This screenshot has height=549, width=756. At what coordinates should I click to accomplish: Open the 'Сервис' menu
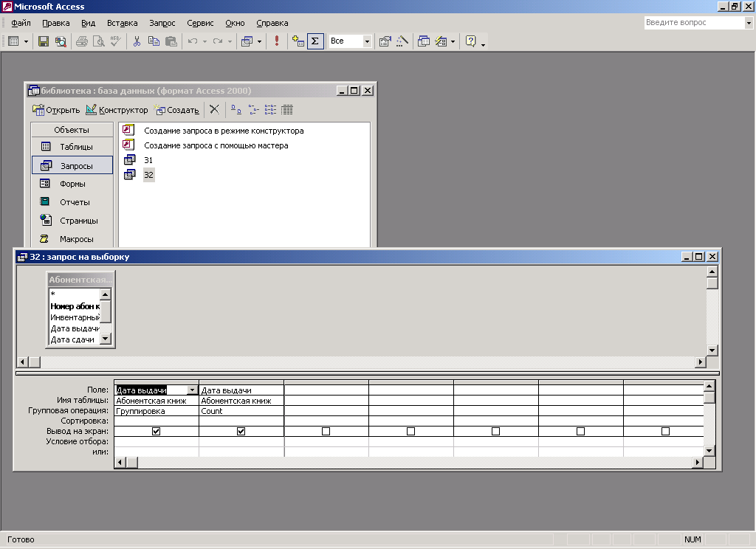tap(200, 23)
